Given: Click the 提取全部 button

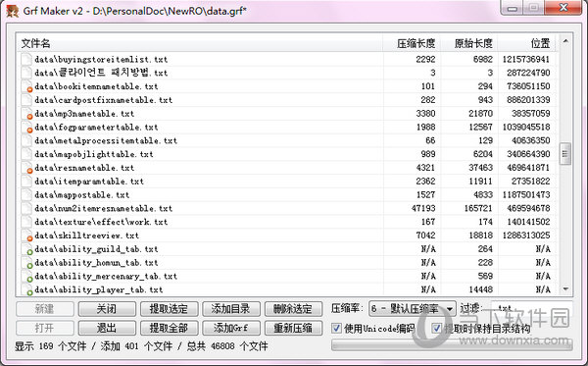Looking at the screenshot, I should [169, 328].
